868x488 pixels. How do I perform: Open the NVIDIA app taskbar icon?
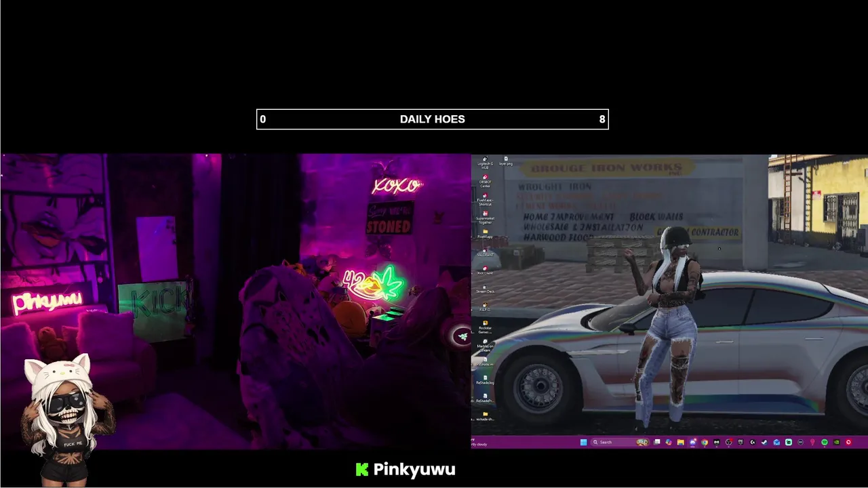click(836, 442)
